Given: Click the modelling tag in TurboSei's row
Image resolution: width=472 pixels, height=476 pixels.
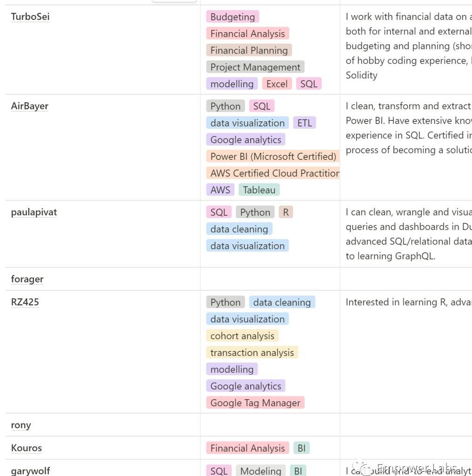Looking at the screenshot, I should (x=232, y=83).
